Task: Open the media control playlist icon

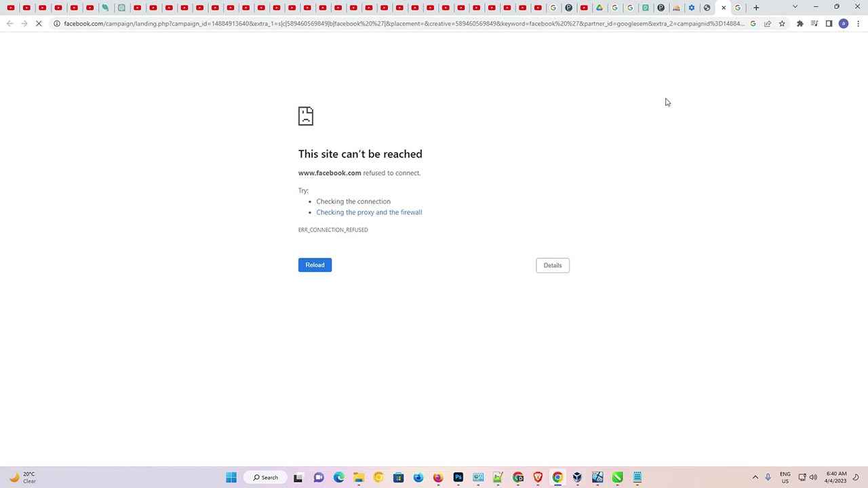Action: (x=814, y=24)
